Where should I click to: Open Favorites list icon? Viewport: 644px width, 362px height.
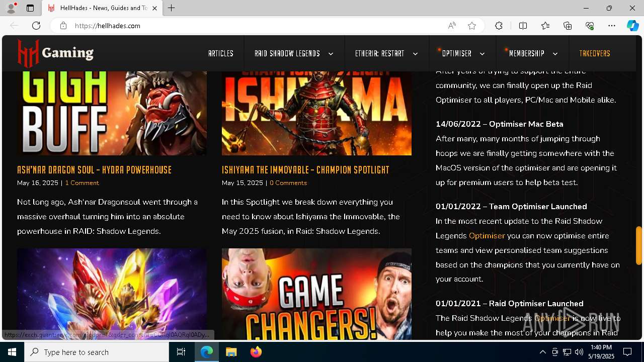(x=545, y=26)
